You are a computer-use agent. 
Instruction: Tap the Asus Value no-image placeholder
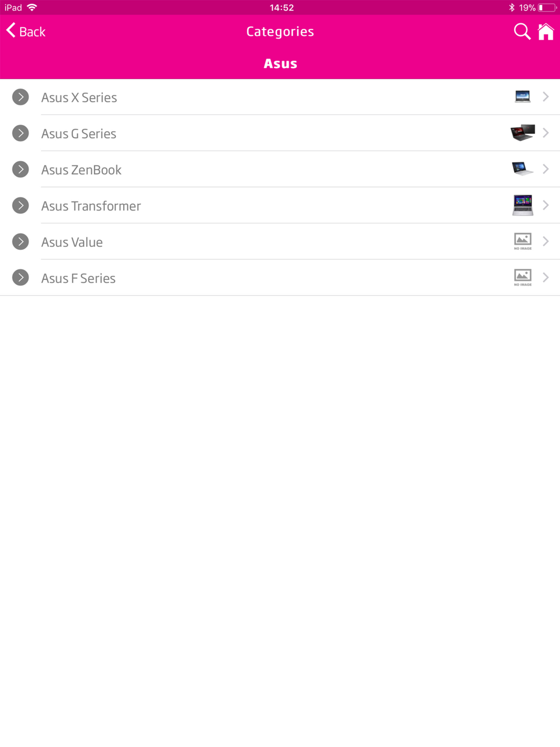522,241
